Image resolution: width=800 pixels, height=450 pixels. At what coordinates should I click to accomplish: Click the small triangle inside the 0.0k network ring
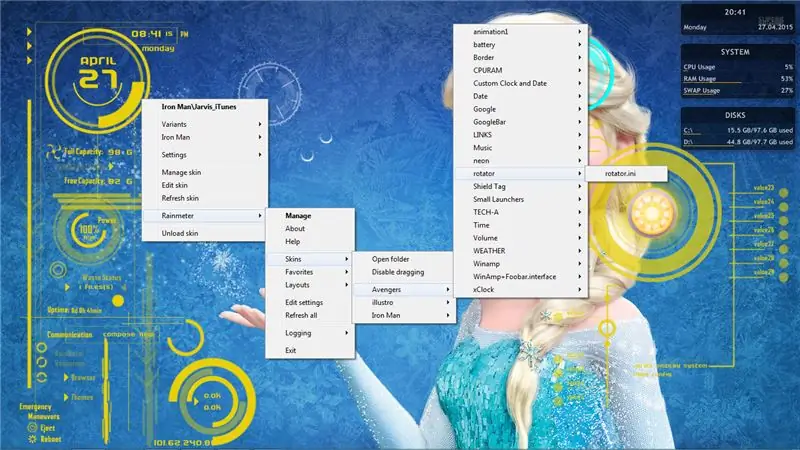196,402
